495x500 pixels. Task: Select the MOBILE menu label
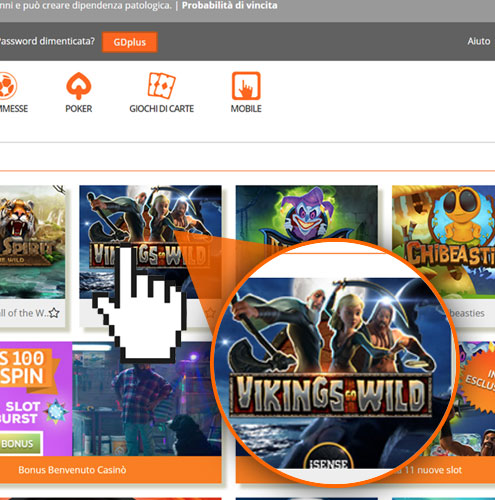point(246,109)
